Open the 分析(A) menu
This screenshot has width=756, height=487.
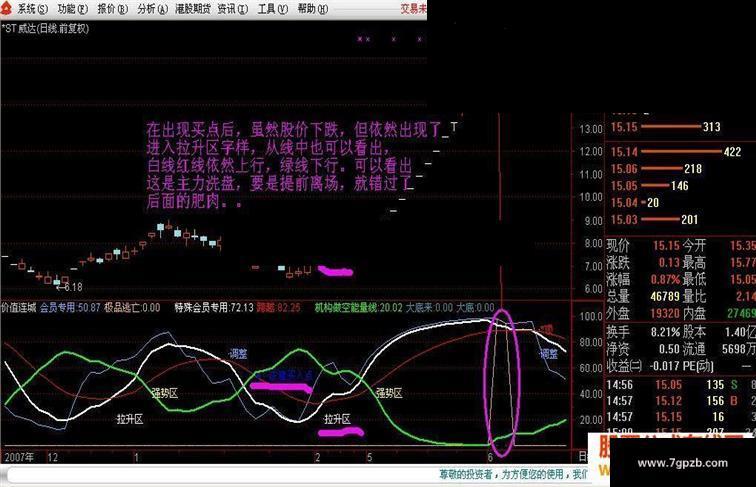coord(153,9)
